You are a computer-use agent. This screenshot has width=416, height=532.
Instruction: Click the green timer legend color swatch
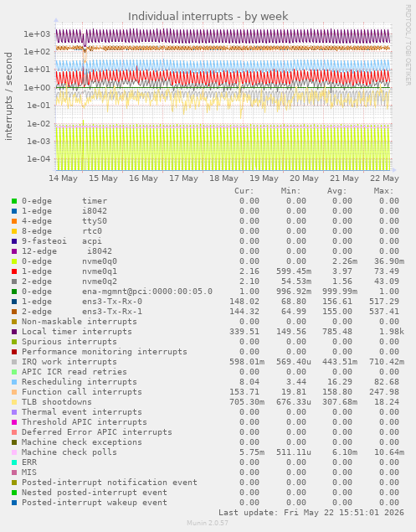tap(14, 201)
